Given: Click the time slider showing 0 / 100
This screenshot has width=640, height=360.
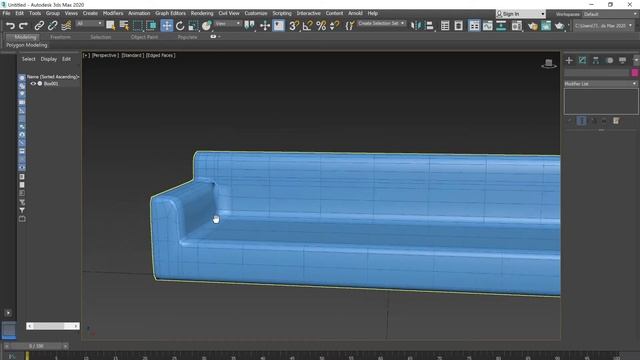Looking at the screenshot, I should (36, 346).
